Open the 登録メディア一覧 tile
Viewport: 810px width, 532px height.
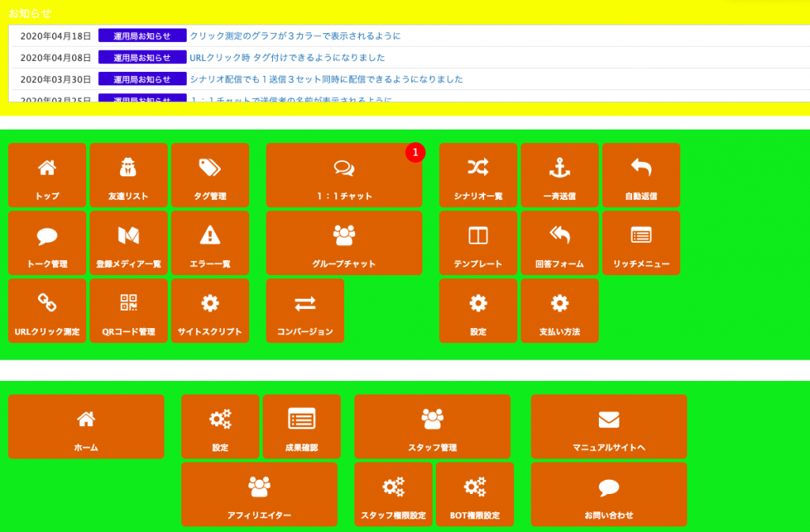pos(129,243)
